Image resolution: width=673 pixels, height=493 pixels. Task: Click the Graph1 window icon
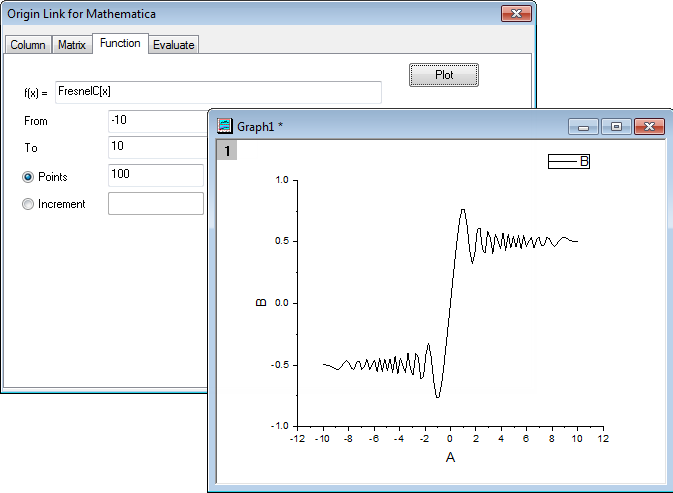point(225,127)
